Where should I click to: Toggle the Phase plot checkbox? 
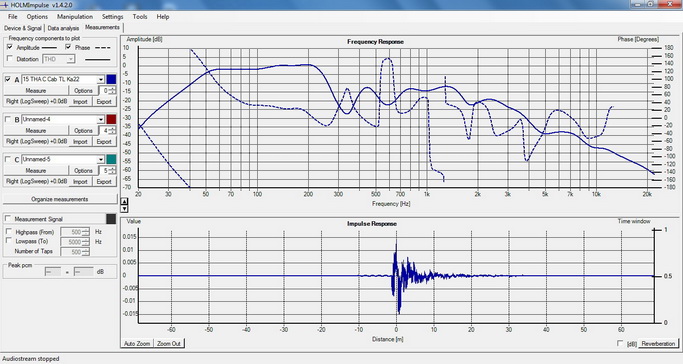point(68,47)
